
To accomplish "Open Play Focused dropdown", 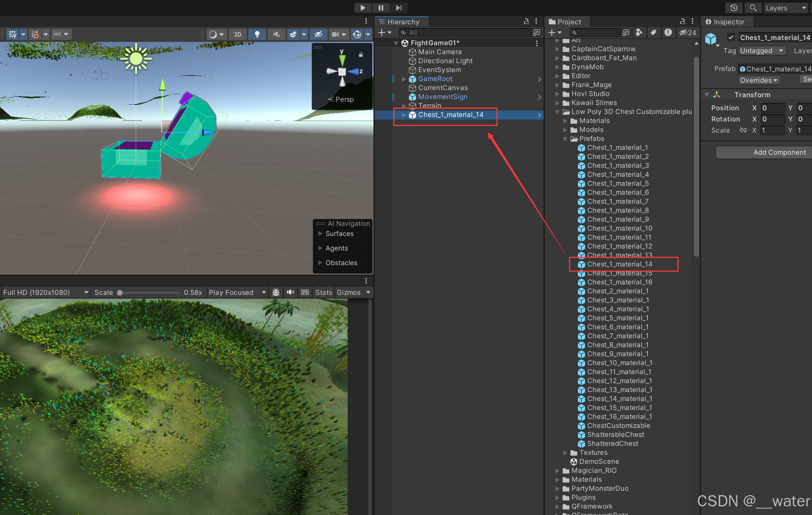I will tap(237, 292).
